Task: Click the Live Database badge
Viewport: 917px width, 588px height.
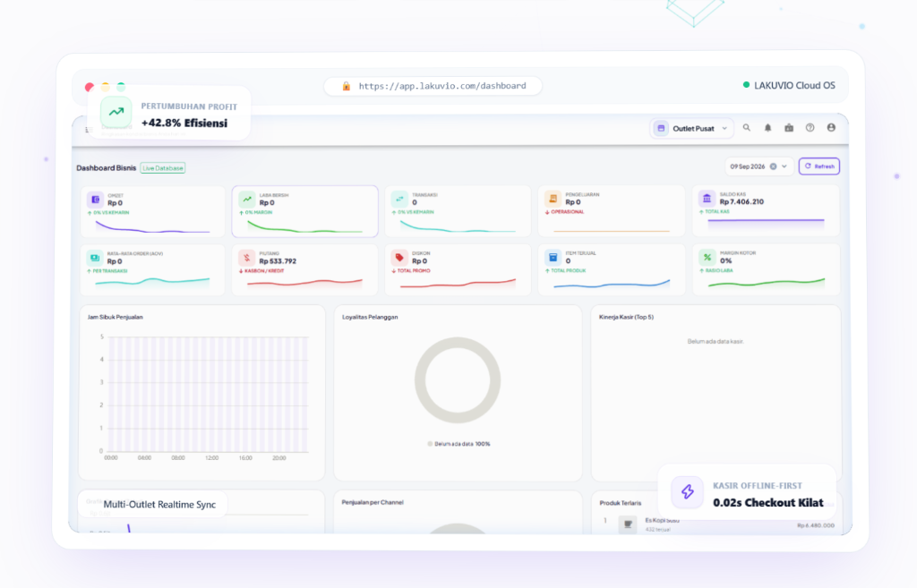Action: pyautogui.click(x=163, y=168)
